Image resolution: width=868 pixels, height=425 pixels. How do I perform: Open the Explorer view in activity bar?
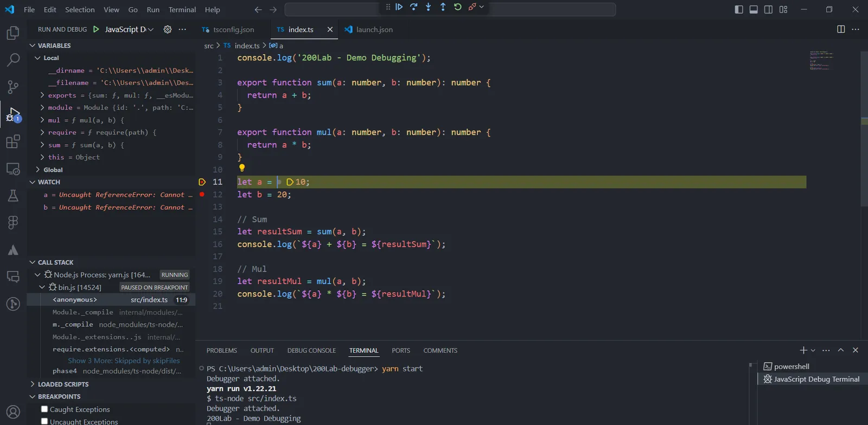pyautogui.click(x=13, y=33)
